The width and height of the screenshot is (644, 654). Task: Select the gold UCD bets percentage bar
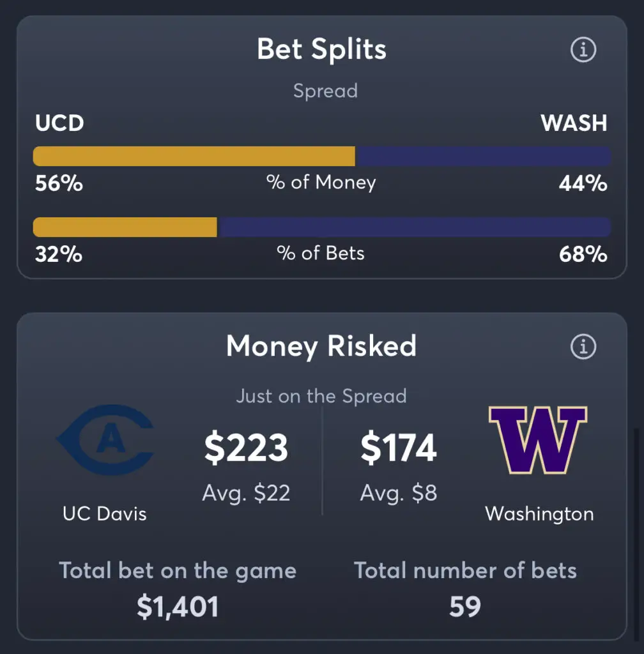point(125,227)
